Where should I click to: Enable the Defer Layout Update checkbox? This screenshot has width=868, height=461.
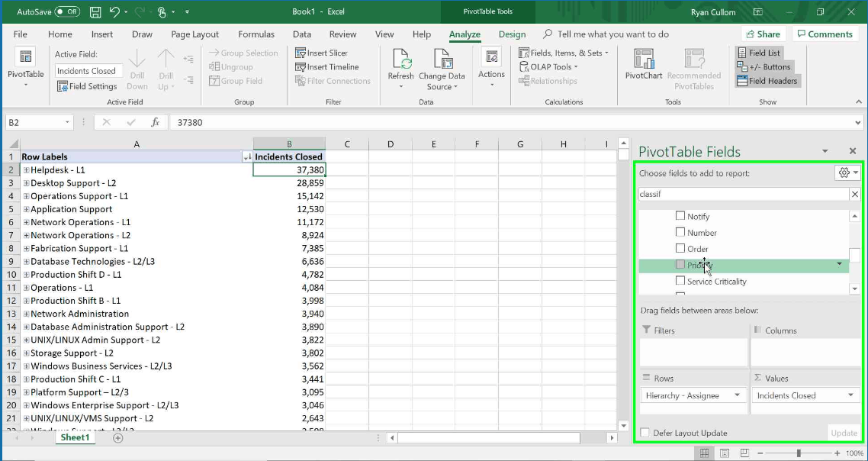[645, 432]
